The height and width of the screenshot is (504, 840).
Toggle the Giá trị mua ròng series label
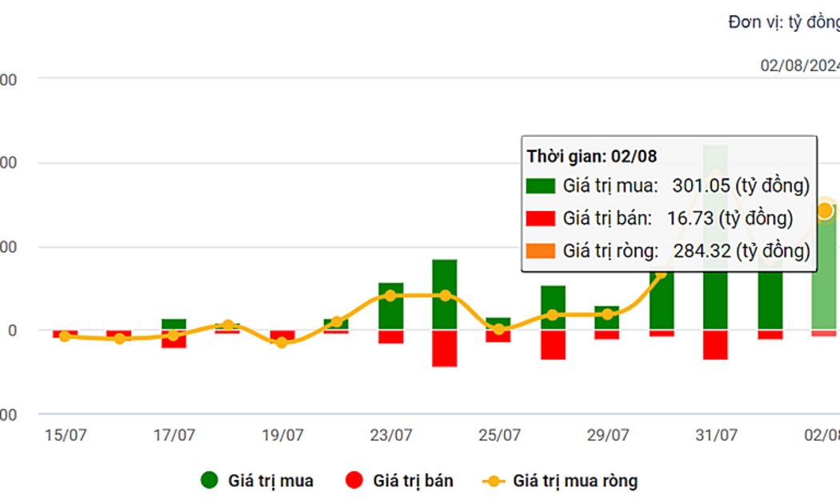[x=575, y=481]
